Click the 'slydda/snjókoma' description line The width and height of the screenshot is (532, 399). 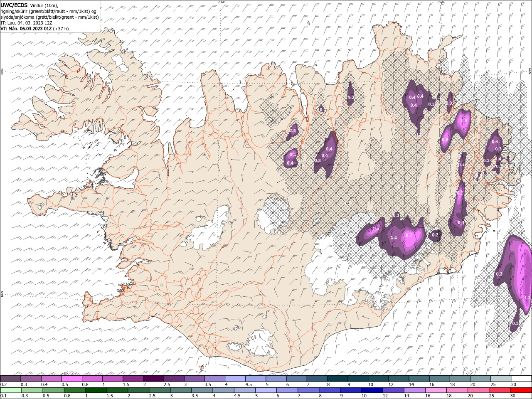(49, 17)
